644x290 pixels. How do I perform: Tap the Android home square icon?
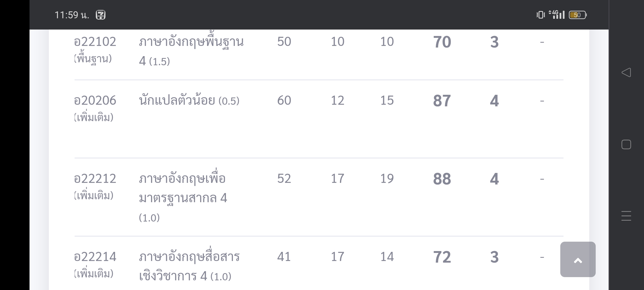coord(626,144)
